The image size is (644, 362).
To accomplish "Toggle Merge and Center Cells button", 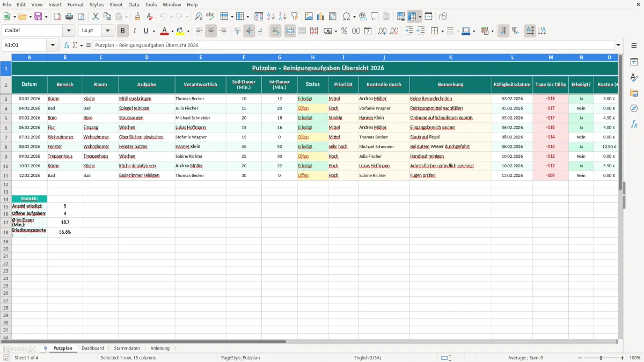I will click(290, 31).
